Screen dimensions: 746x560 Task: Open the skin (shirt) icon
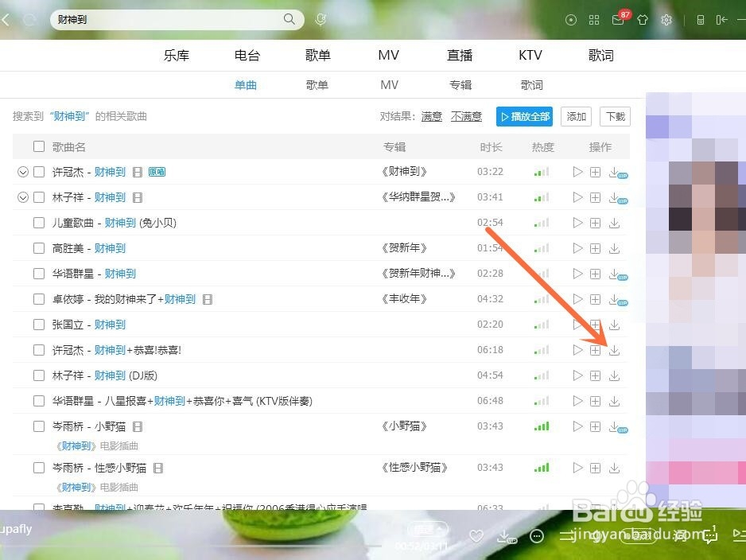[643, 20]
